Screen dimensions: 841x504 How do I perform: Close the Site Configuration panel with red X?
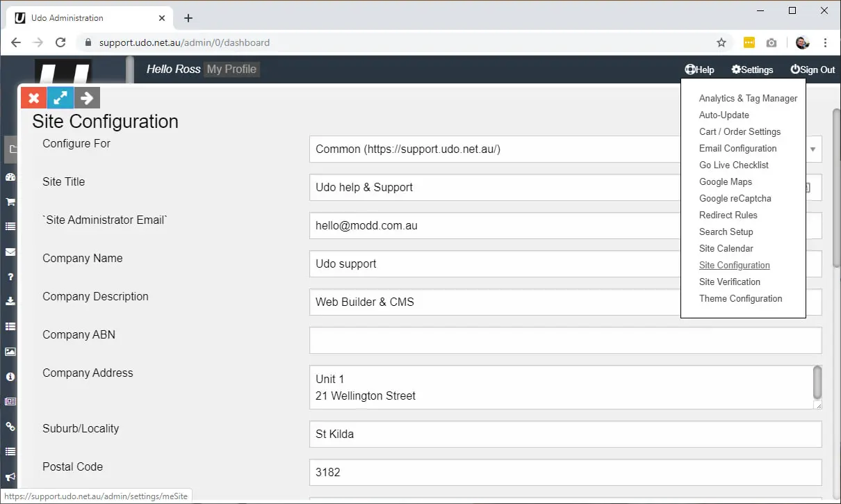[x=33, y=97]
